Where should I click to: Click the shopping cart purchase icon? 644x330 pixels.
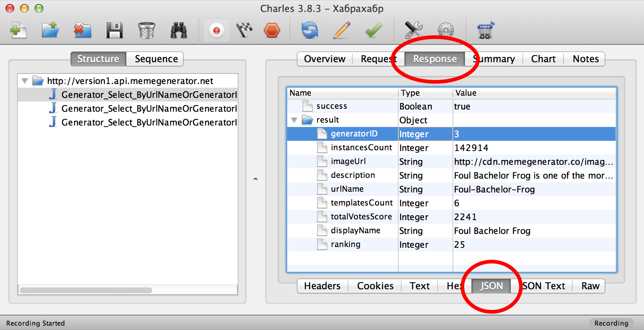tap(486, 30)
